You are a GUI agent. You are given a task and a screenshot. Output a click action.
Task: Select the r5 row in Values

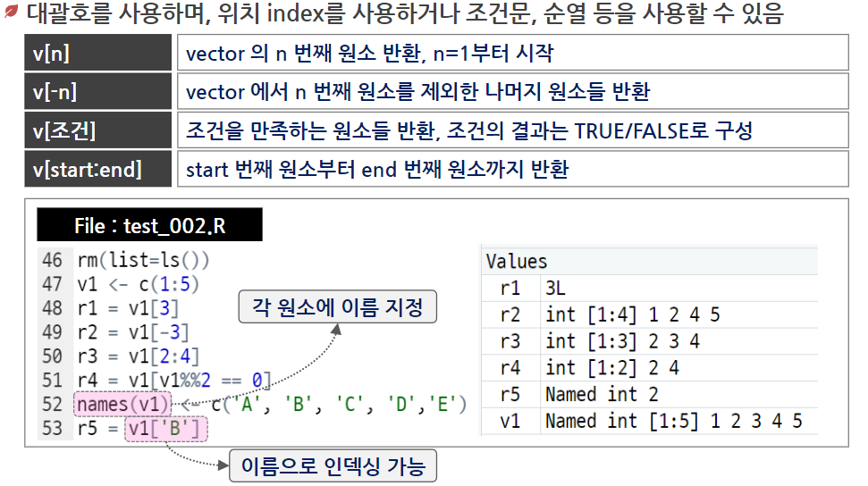pyautogui.click(x=649, y=394)
